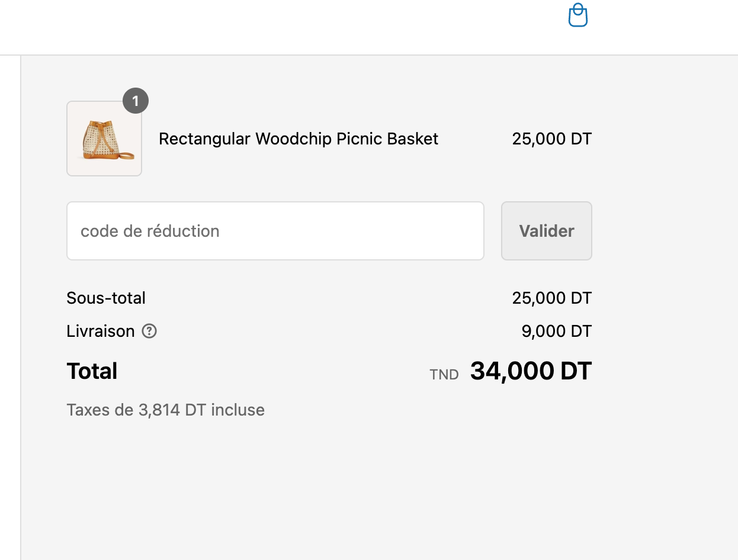Click the total amount 34,000 DT
The height and width of the screenshot is (560, 738).
click(531, 371)
